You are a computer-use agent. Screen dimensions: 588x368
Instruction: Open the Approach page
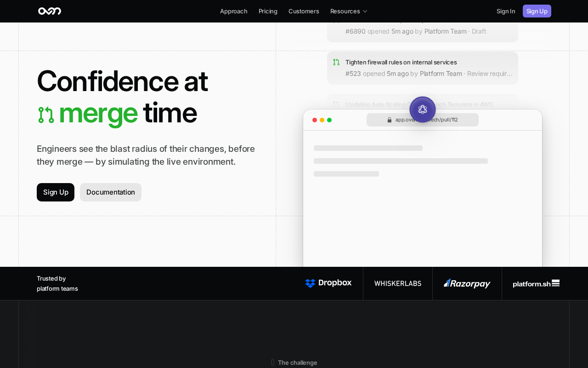coord(233,11)
